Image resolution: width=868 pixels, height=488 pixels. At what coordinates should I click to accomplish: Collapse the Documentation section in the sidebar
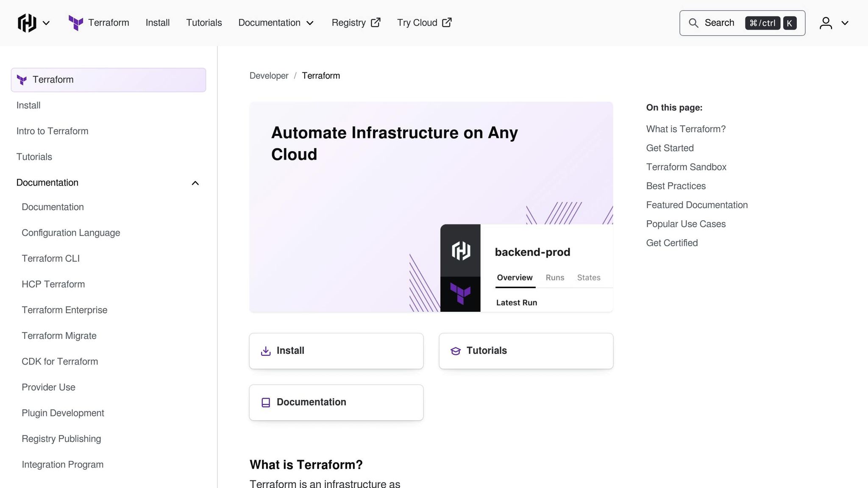tap(195, 183)
